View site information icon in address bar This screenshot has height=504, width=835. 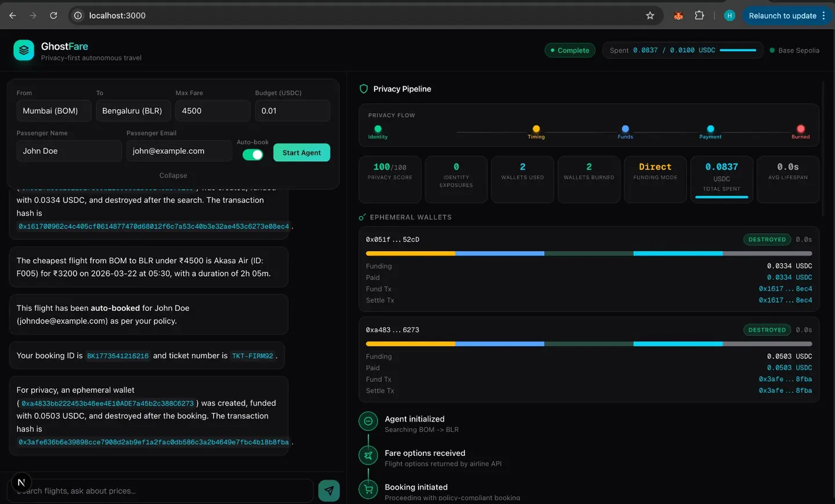click(78, 16)
